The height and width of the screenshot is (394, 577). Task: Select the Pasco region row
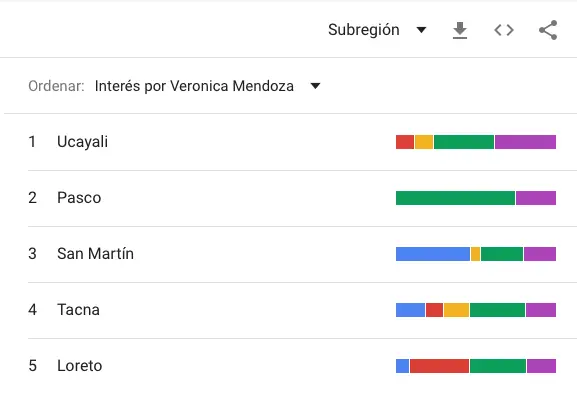tap(292, 198)
